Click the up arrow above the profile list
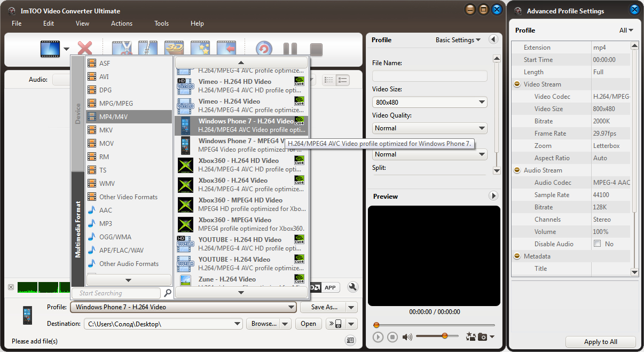The height and width of the screenshot is (352, 644). coord(241,62)
